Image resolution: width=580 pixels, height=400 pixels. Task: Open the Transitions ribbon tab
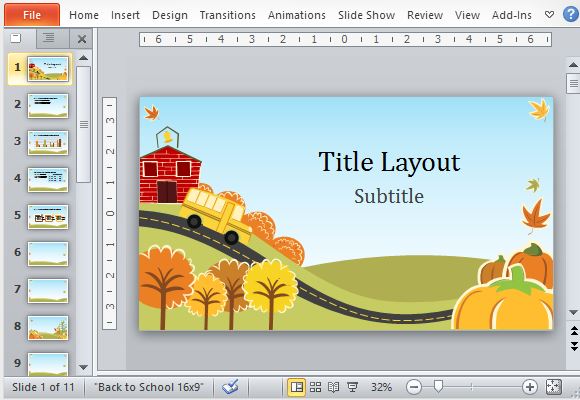click(227, 15)
